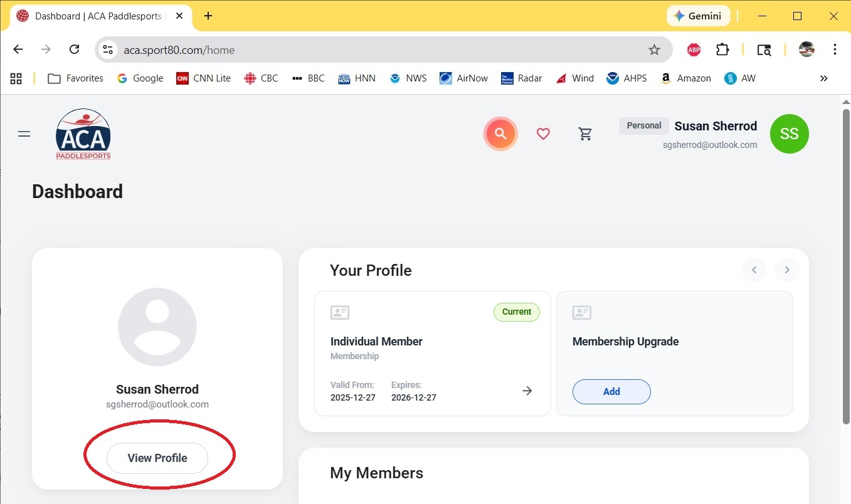This screenshot has width=851, height=504.
Task: Open favorites via the heart icon
Action: [542, 134]
